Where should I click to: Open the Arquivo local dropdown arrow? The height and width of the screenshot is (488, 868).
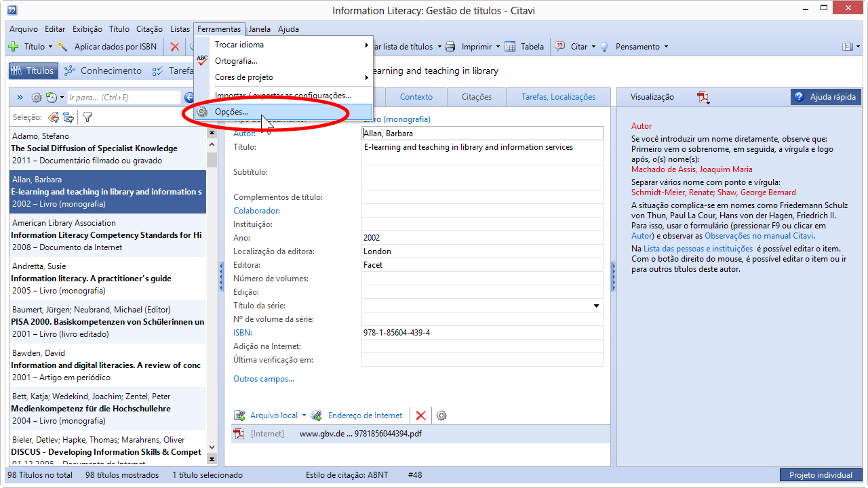point(304,415)
